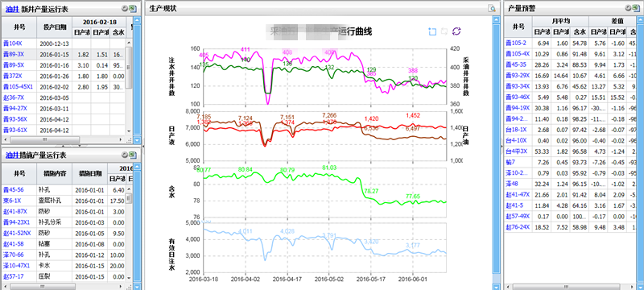The height and width of the screenshot is (290, 644).
Task: Refresh the 产量预警 panel
Action: point(628,8)
